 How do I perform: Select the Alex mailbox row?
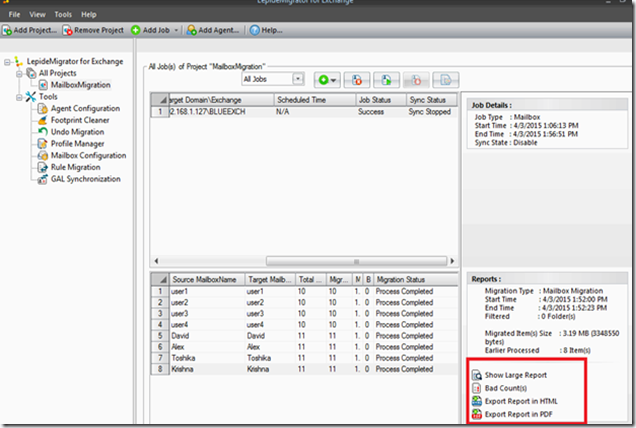coord(304,346)
